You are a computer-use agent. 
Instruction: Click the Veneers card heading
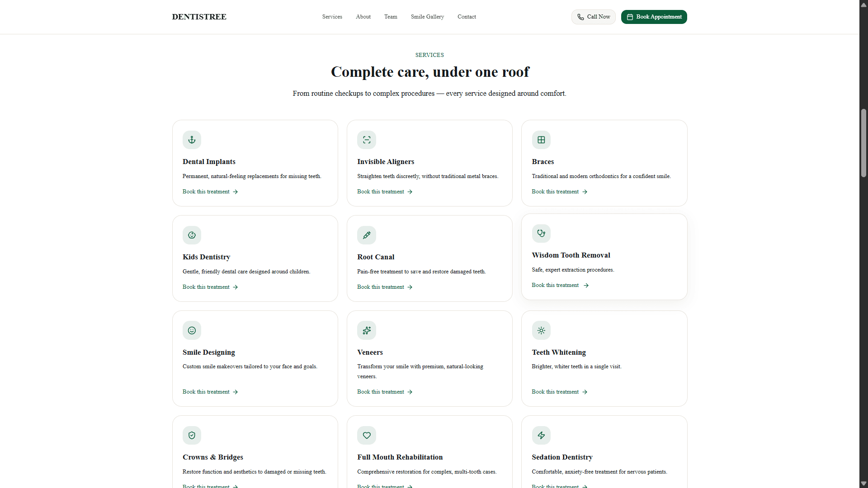click(x=370, y=352)
